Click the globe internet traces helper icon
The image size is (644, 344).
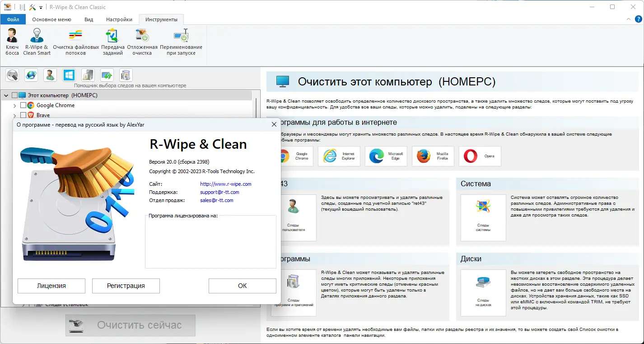point(31,75)
